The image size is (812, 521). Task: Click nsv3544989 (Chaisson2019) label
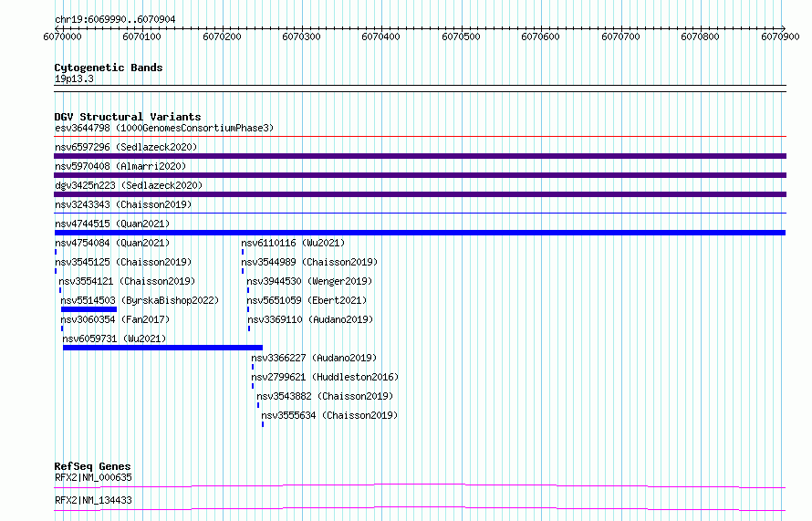coord(309,262)
